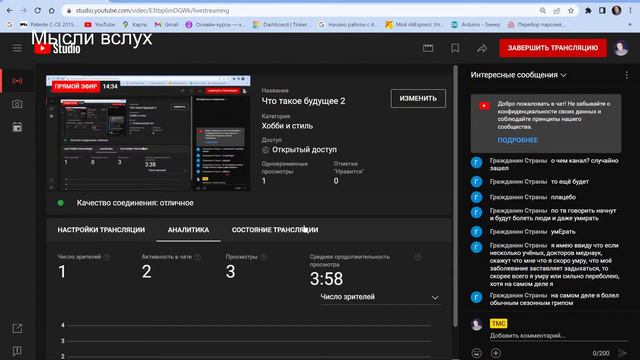
Task: Click Завершить трансляцию button
Action: 553,48
